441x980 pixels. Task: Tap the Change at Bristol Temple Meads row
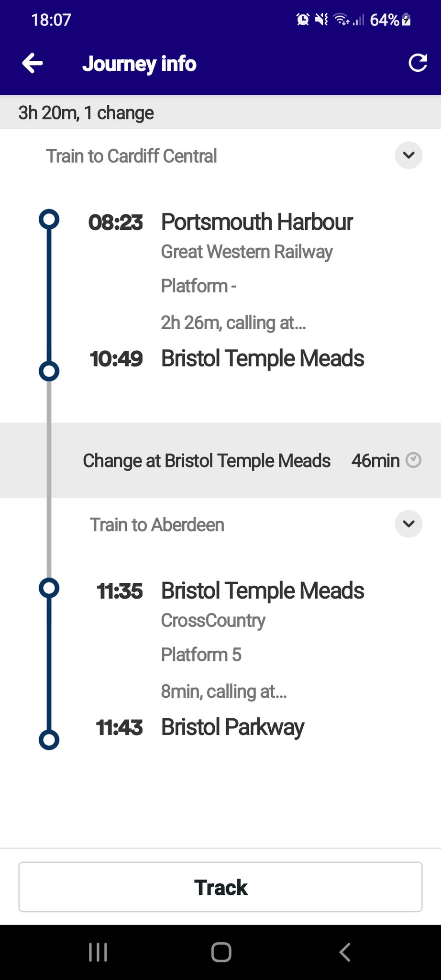tap(207, 460)
